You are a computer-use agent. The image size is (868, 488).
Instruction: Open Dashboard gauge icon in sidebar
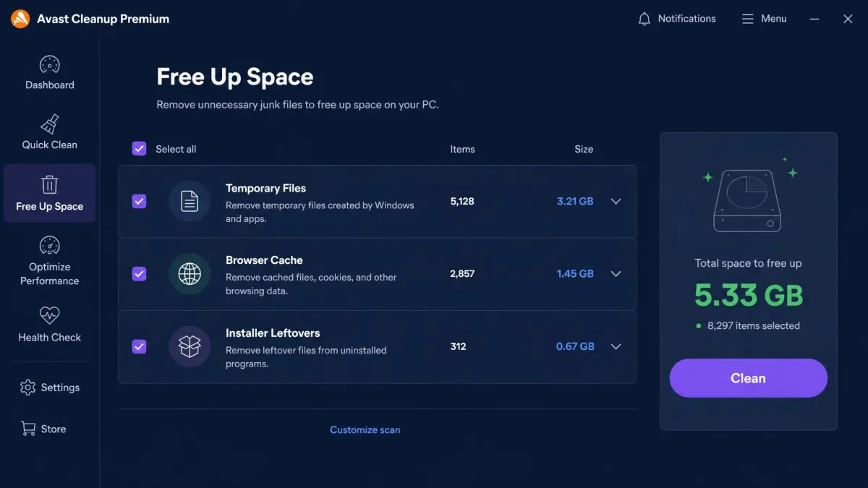[x=49, y=65]
